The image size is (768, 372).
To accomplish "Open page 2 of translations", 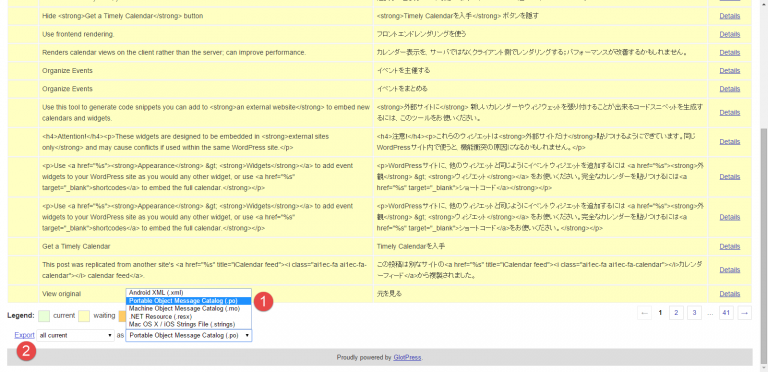I will click(x=676, y=313).
